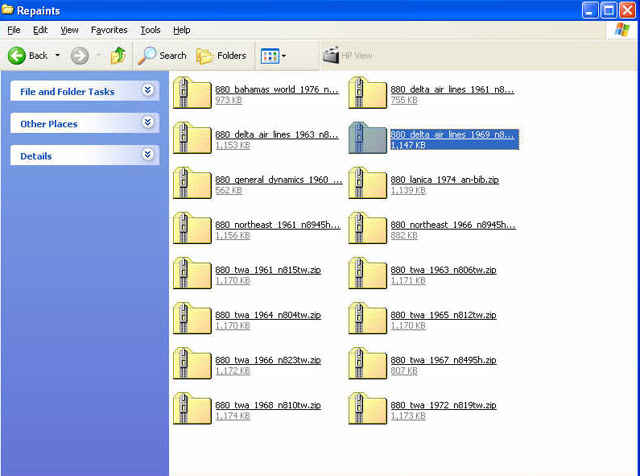Expand Other Places chevron

pos(148,122)
